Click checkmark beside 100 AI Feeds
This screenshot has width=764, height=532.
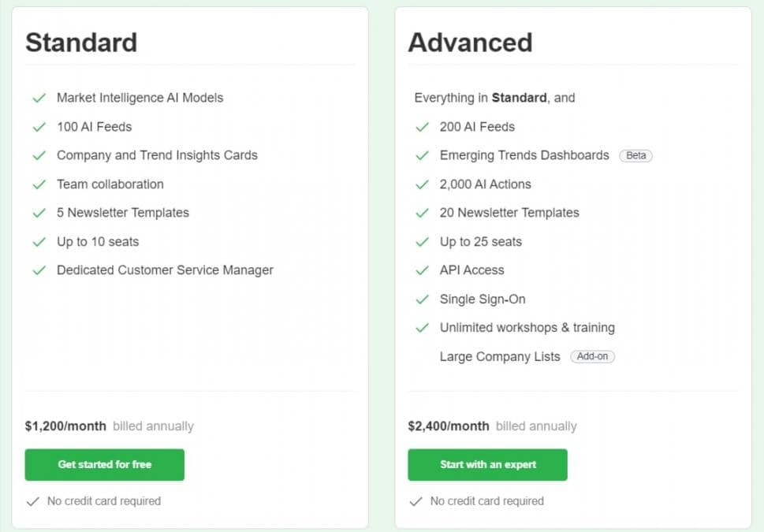pos(39,127)
